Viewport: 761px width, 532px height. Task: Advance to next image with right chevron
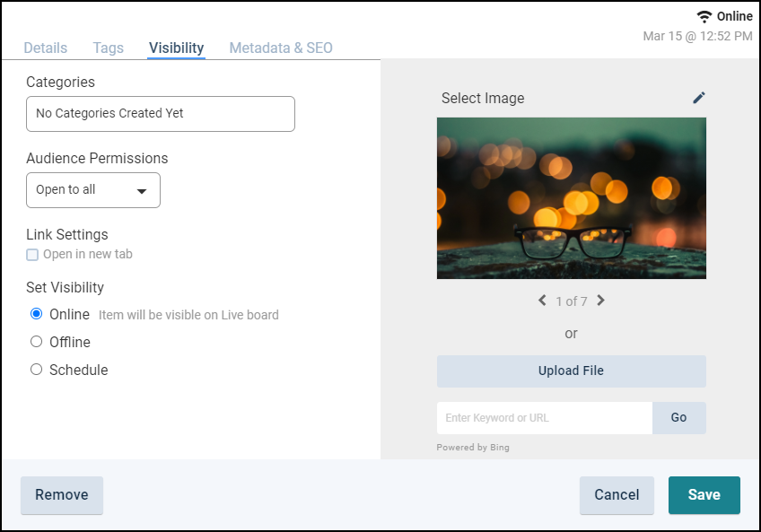(601, 301)
